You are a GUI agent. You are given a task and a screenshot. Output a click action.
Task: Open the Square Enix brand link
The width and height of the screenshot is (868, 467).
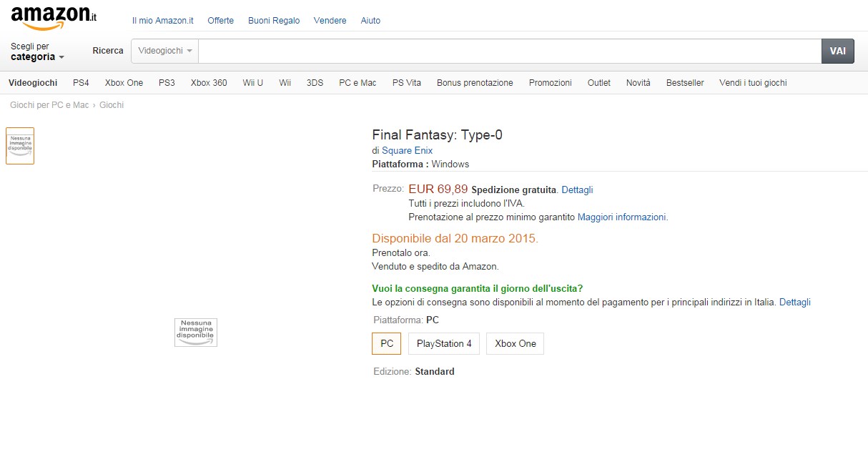point(407,151)
